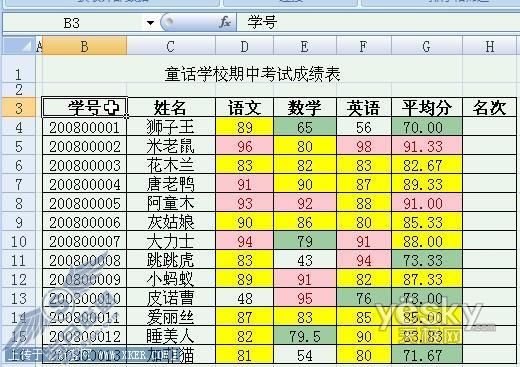Select cell with ID 200800001
The height and width of the screenshot is (367, 520).
[x=85, y=127]
